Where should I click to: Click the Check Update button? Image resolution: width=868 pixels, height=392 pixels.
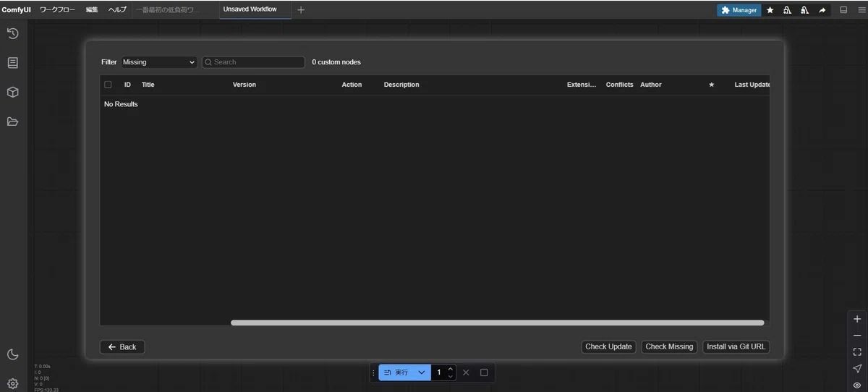click(608, 346)
